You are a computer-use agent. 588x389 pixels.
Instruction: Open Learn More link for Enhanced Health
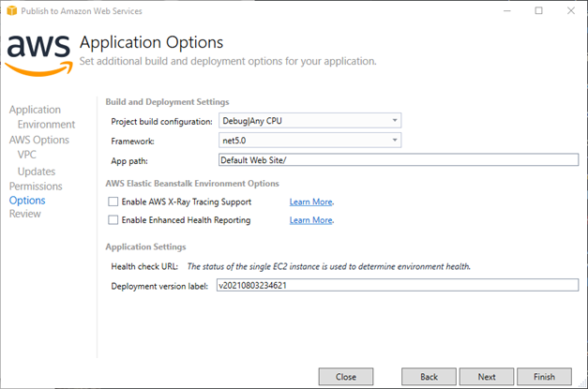pos(310,220)
